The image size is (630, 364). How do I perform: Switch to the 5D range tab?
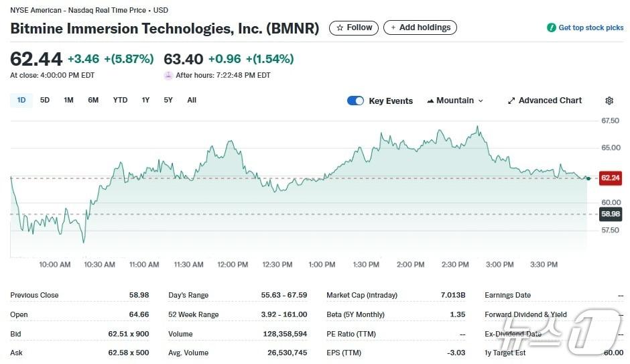45,100
